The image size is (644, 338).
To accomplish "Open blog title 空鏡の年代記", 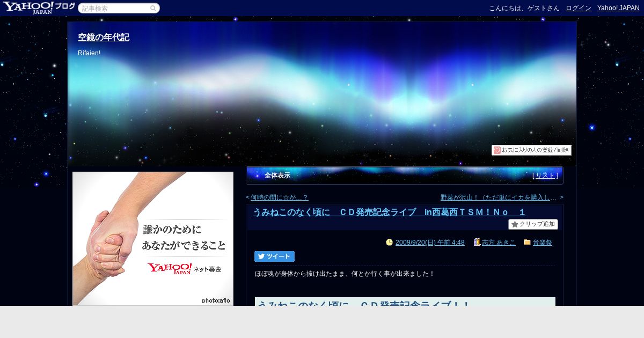I will pyautogui.click(x=104, y=38).
